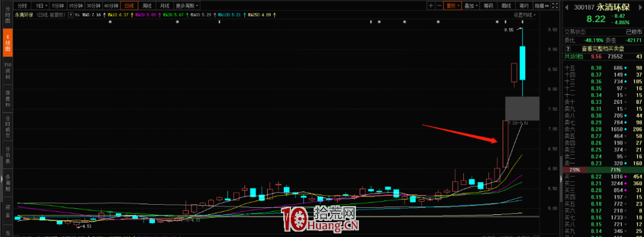Hide side panel with 隐藏 button
644x237 pixels.
click(541, 6)
